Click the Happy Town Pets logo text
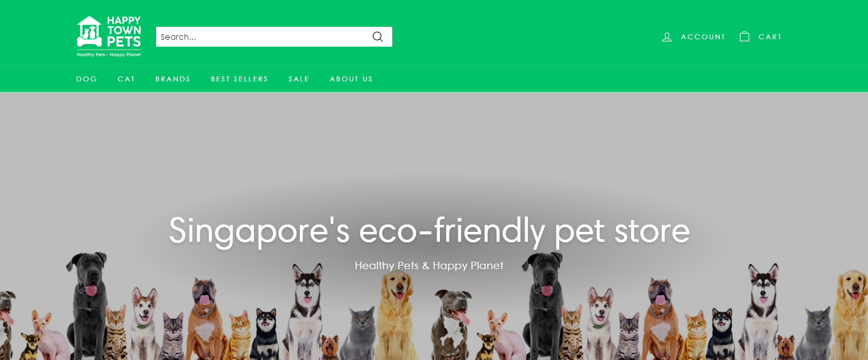The image size is (868, 360). coord(124,31)
